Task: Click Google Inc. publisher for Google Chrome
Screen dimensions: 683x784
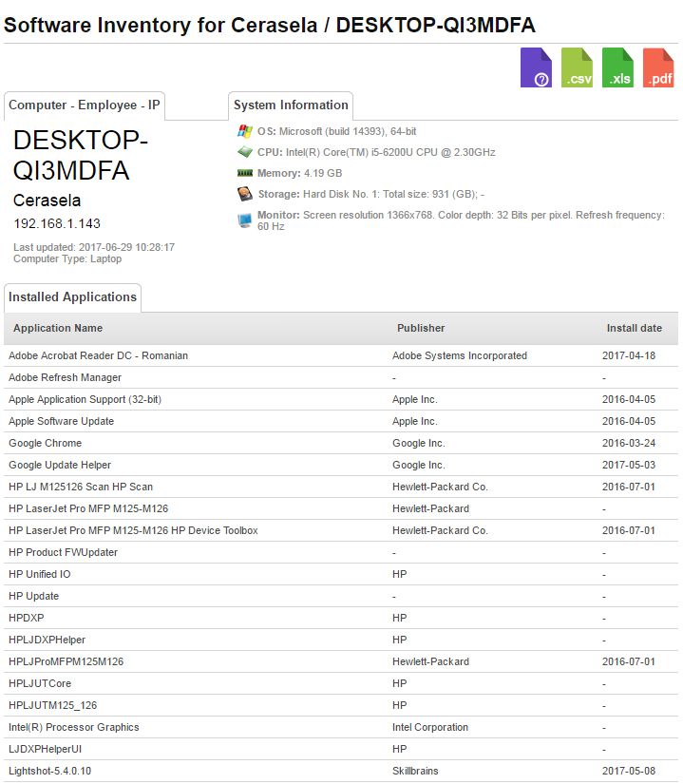Action: 419,443
